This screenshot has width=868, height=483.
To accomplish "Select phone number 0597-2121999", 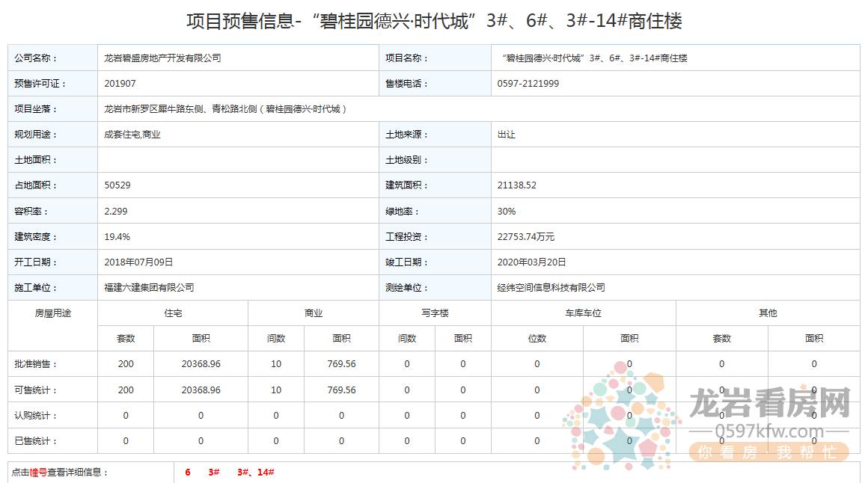I will tap(528, 84).
